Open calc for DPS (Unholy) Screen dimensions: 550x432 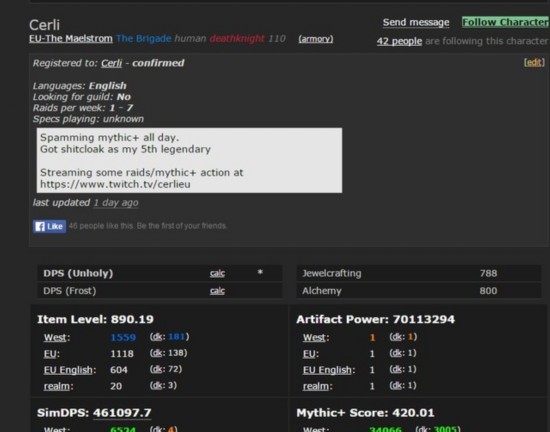coord(217,274)
